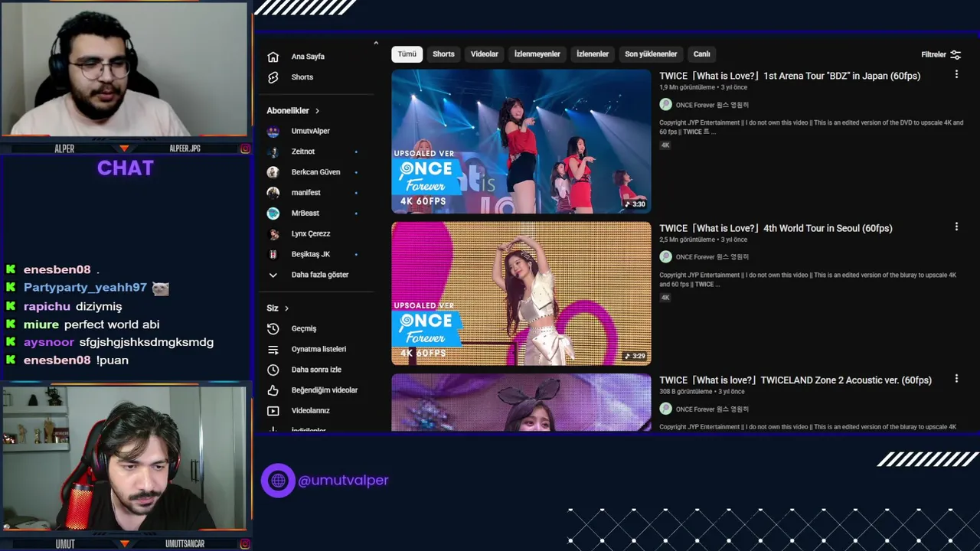Click 4K badge under Seoul video
The image size is (980, 551).
click(665, 298)
